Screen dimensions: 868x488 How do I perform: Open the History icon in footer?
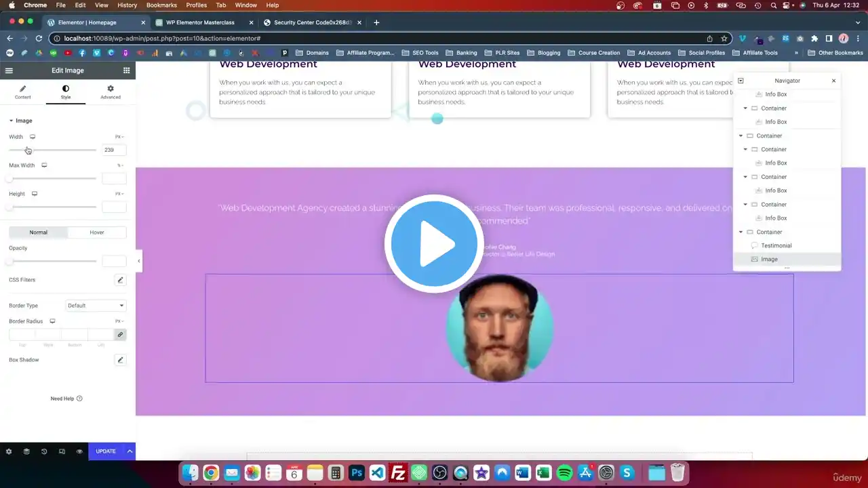[x=44, y=451]
